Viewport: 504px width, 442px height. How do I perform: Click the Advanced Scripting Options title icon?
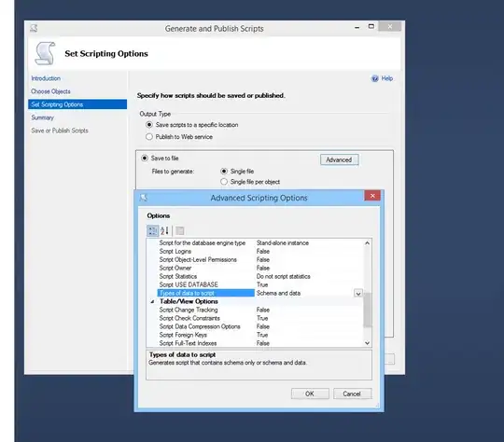pos(144,198)
